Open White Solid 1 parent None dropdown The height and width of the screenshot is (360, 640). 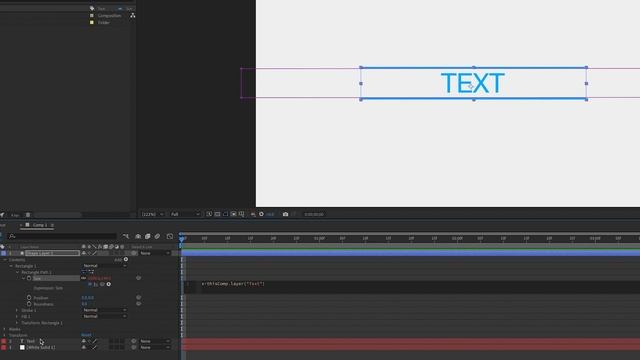[155, 347]
